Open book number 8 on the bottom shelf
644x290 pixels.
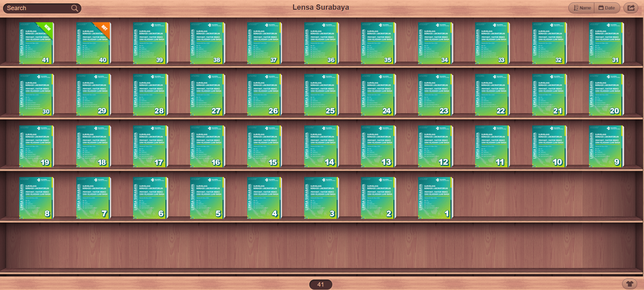(36, 198)
